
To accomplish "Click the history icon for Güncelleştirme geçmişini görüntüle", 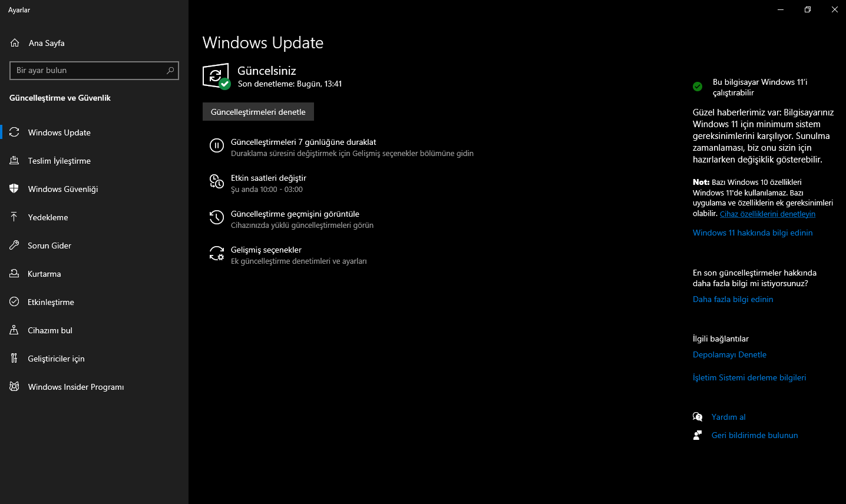I will [x=217, y=217].
